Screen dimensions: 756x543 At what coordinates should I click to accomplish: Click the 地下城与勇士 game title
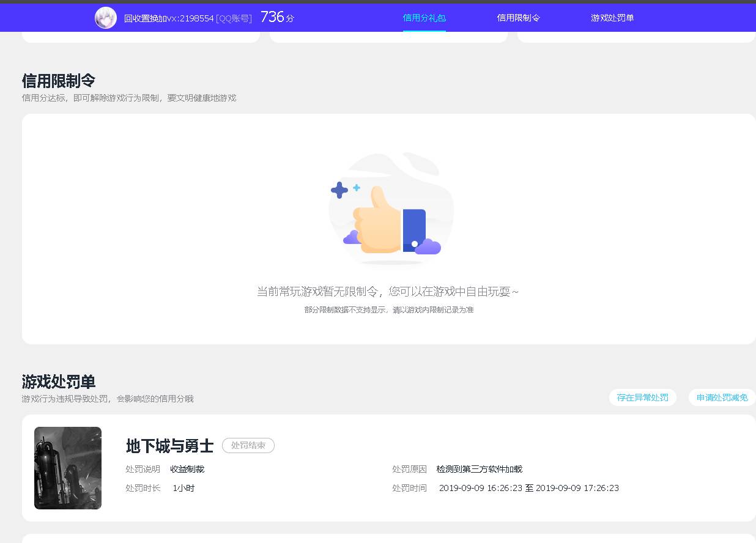[168, 446]
